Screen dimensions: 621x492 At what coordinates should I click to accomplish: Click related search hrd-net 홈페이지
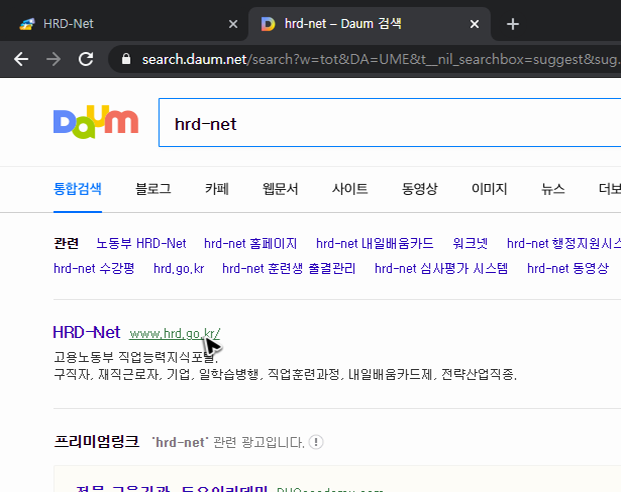(x=250, y=243)
